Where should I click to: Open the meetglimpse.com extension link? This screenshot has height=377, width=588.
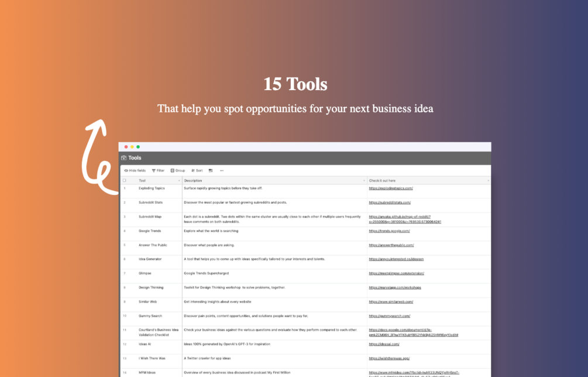396,273
